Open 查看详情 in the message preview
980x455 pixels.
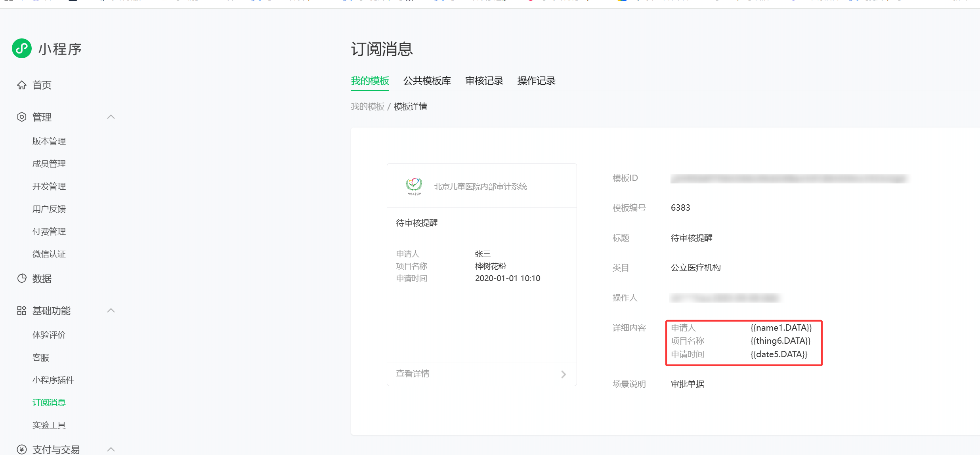(413, 374)
